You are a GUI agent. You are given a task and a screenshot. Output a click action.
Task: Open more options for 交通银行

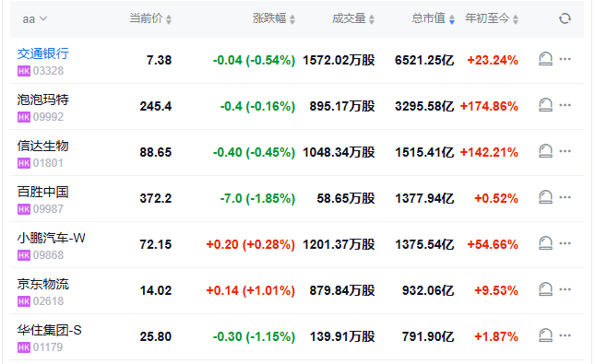pyautogui.click(x=565, y=59)
